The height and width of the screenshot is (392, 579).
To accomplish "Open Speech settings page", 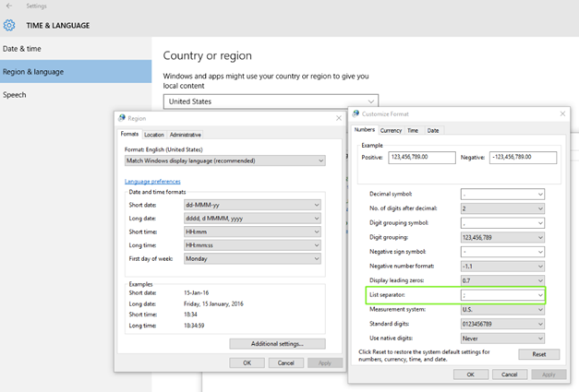I will pos(76,95).
